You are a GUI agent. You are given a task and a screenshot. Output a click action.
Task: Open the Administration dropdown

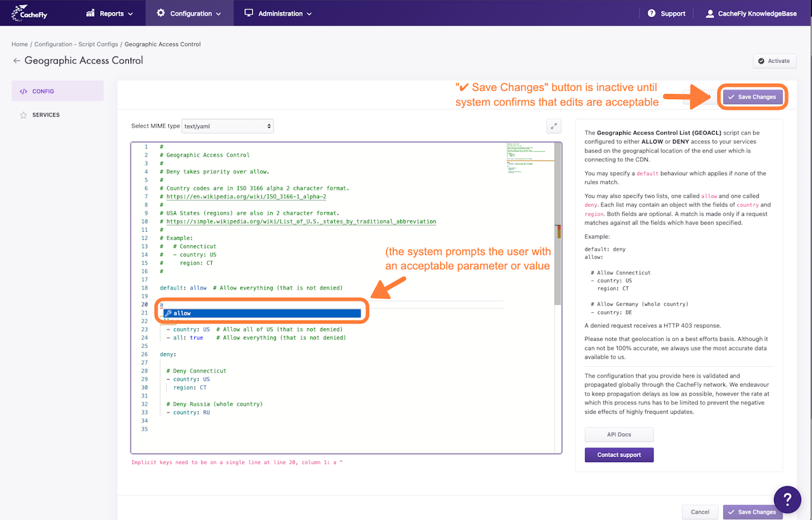[x=278, y=13]
